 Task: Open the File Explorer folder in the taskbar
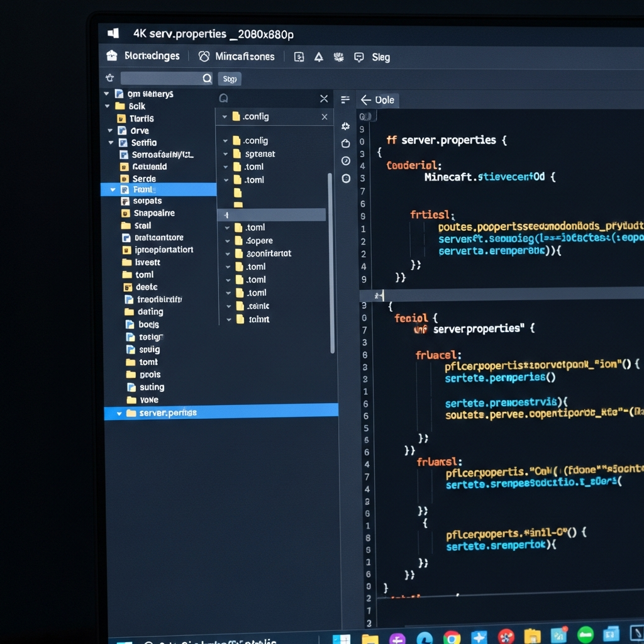pos(370,639)
